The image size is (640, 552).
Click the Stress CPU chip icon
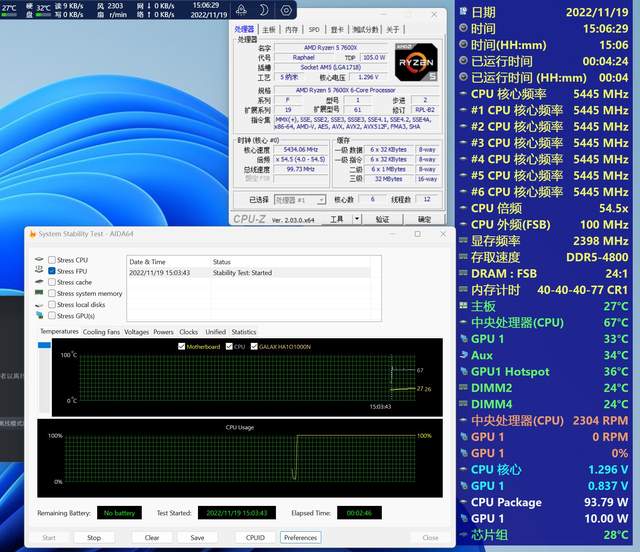tap(39, 260)
